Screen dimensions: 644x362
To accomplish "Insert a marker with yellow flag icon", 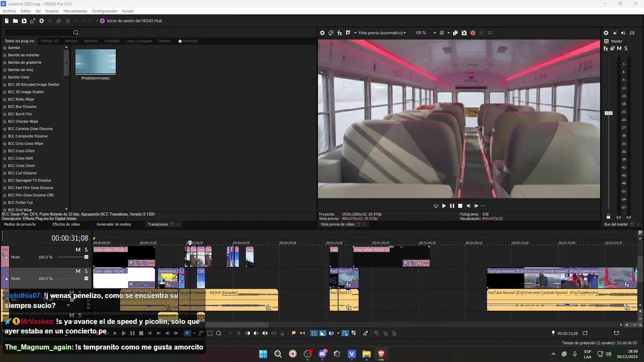I will pyautogui.click(x=294, y=333).
